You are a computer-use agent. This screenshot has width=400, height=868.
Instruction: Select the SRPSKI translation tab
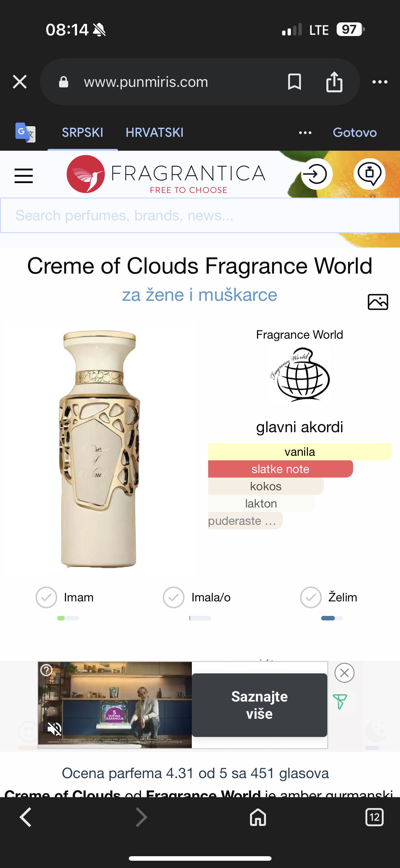coord(82,133)
